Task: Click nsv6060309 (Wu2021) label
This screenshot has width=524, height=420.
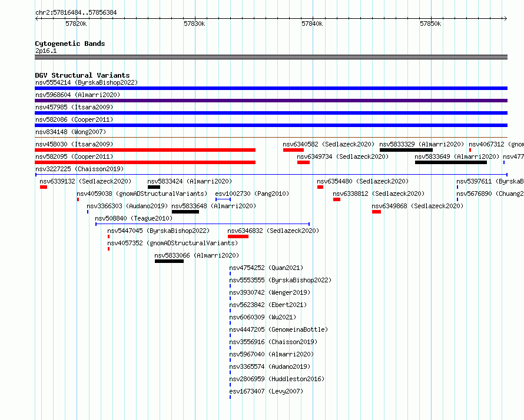Action: tap(263, 317)
